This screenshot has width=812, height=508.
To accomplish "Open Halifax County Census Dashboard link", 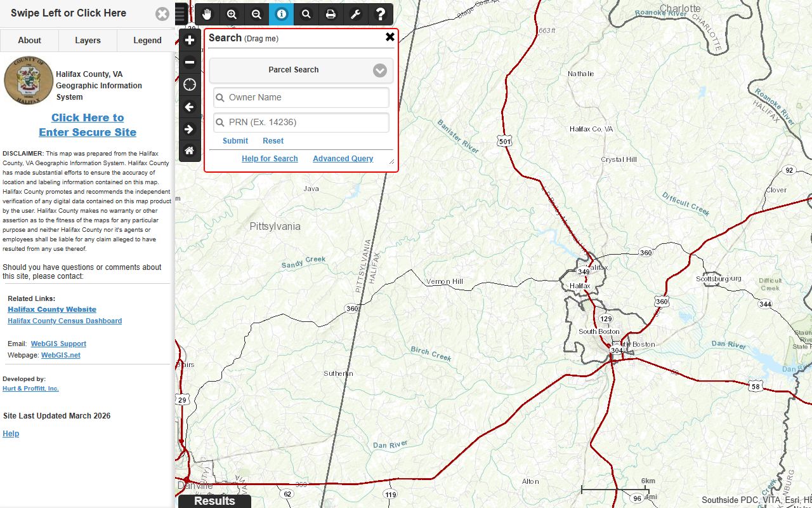I will [65, 321].
